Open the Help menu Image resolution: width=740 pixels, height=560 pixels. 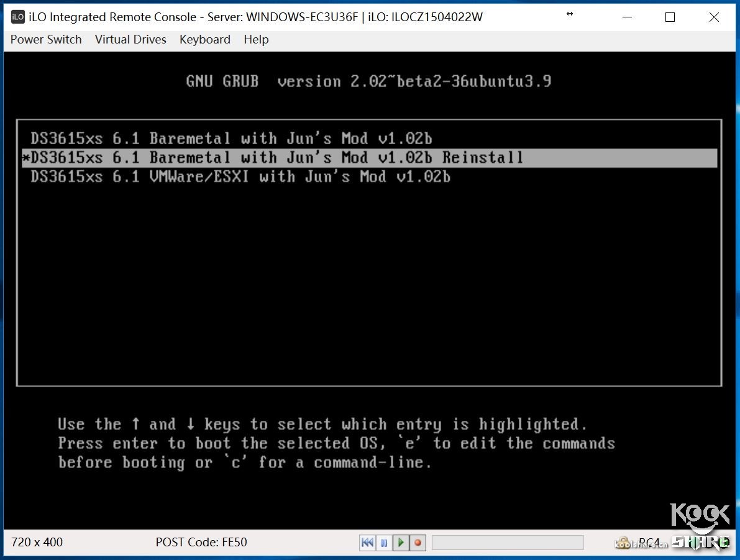[x=256, y=40]
